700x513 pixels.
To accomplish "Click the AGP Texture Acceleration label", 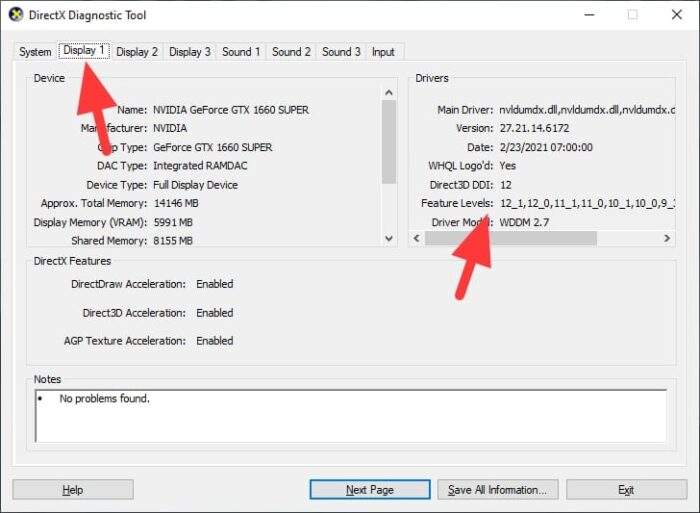I will click(125, 341).
